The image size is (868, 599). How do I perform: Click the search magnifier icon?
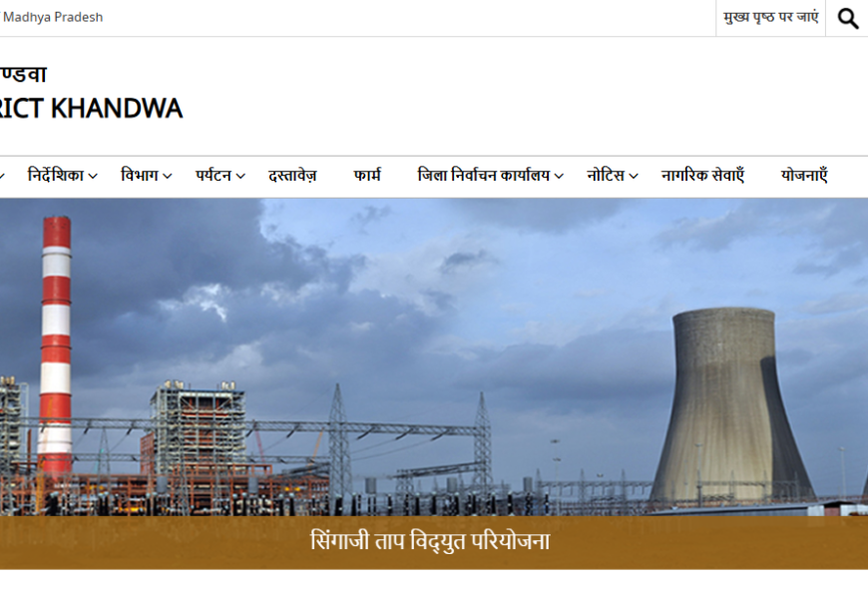[847, 18]
